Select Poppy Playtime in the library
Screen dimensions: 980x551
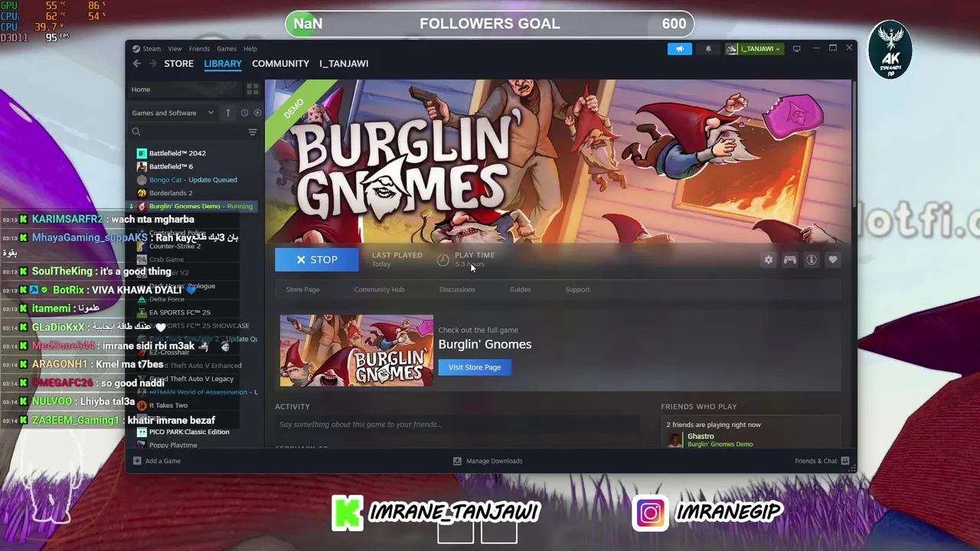point(173,445)
